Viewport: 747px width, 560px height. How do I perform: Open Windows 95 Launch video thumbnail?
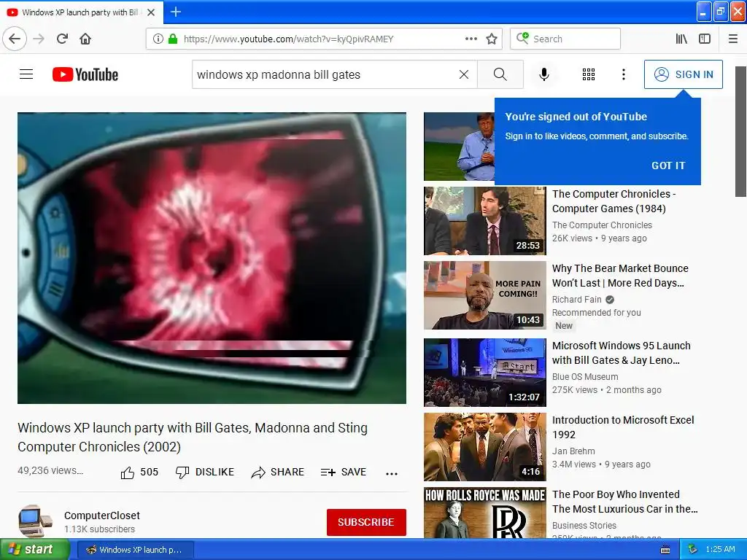point(485,373)
